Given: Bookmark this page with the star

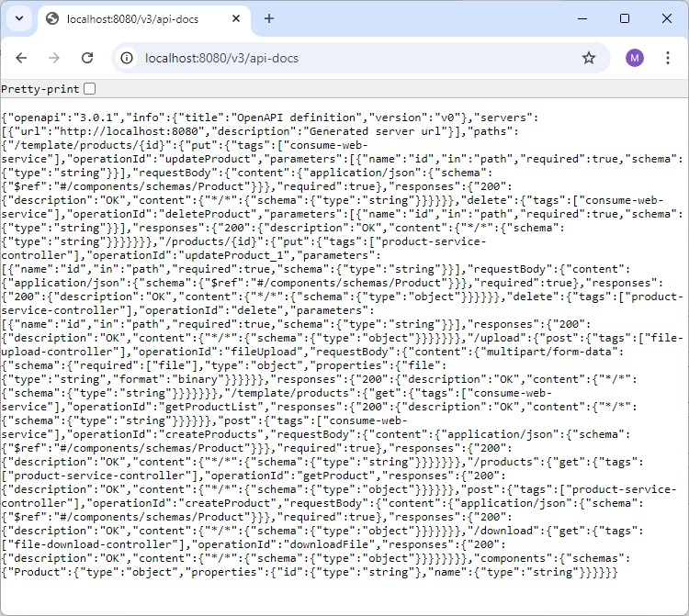Looking at the screenshot, I should pos(588,58).
